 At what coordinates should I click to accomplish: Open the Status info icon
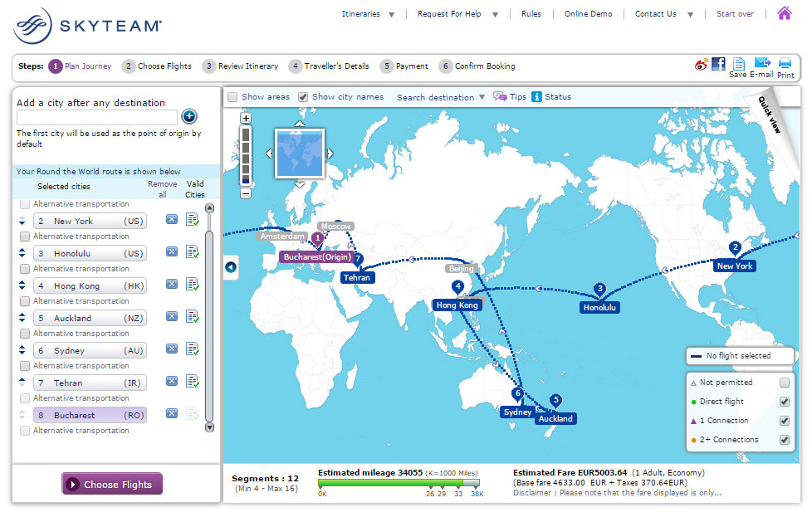[x=536, y=97]
